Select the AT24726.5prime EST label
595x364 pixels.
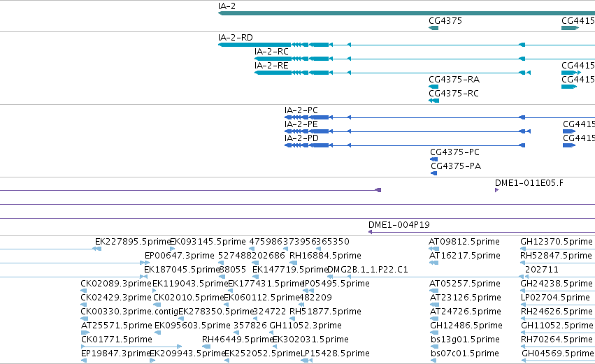[x=465, y=312]
